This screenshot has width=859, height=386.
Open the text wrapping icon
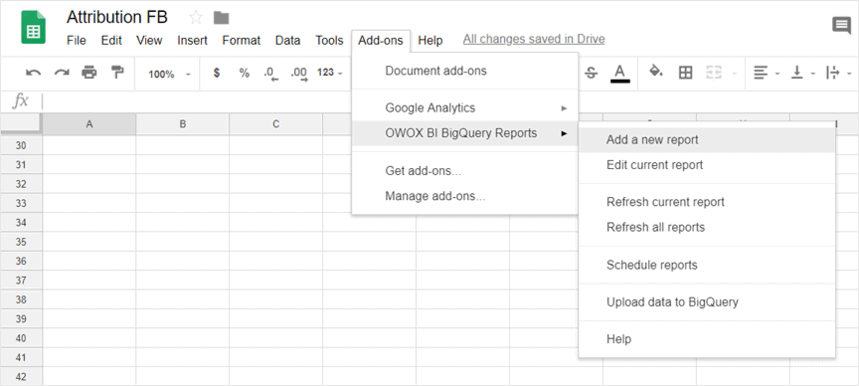coord(833,73)
